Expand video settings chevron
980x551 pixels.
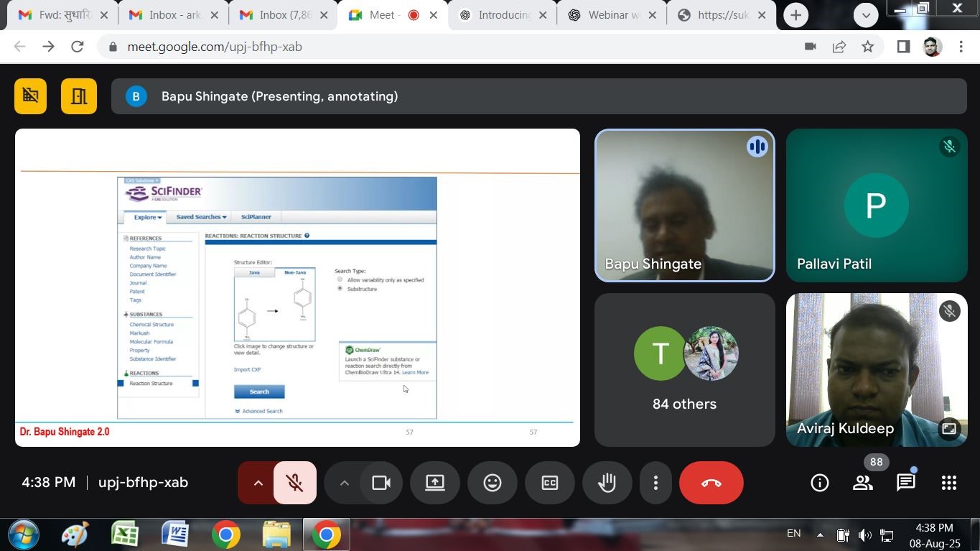tap(345, 483)
